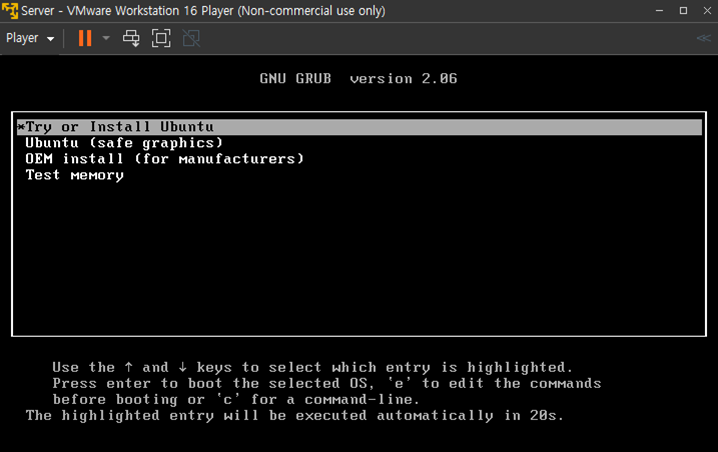Select Try or Install Ubuntu entry
718x452 pixels.
click(359, 127)
